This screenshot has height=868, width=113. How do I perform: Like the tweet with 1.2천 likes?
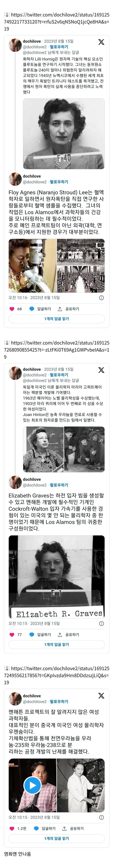pos(12,828)
